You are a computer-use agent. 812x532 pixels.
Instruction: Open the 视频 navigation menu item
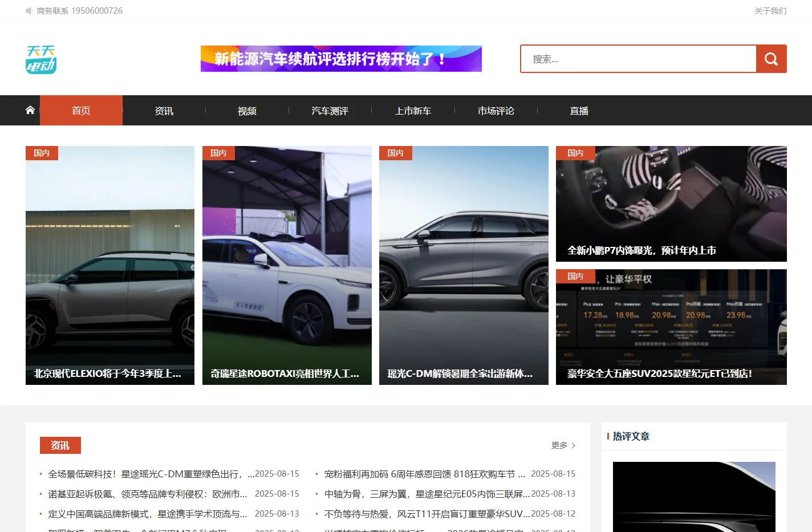[247, 111]
